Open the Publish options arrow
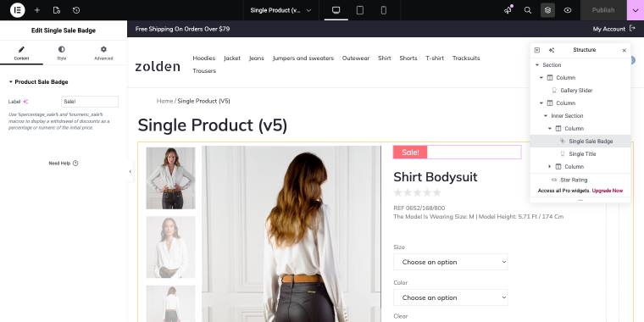The image size is (644, 322). pos(636,10)
